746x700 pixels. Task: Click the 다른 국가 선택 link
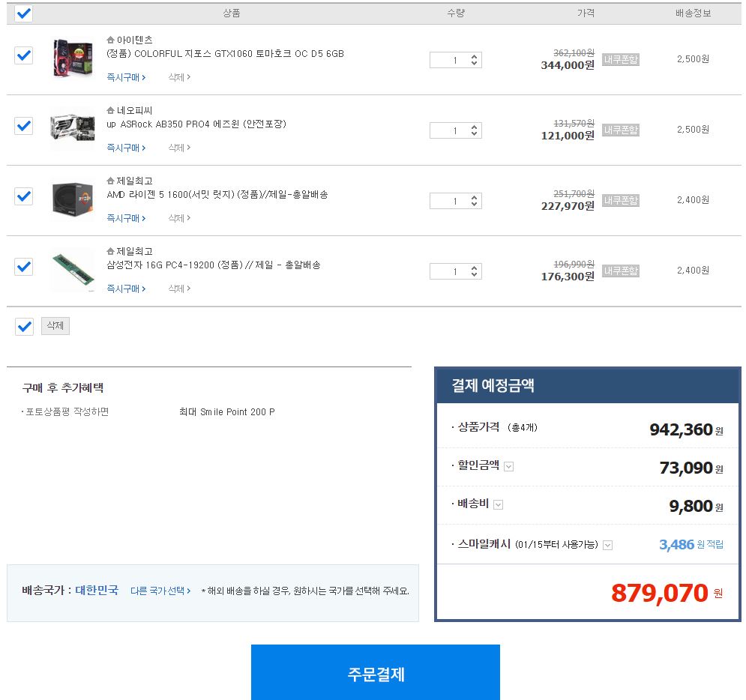pyautogui.click(x=160, y=591)
